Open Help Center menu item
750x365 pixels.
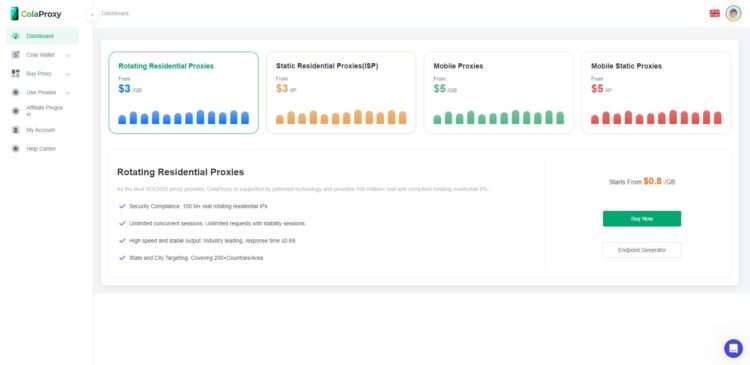(42, 149)
